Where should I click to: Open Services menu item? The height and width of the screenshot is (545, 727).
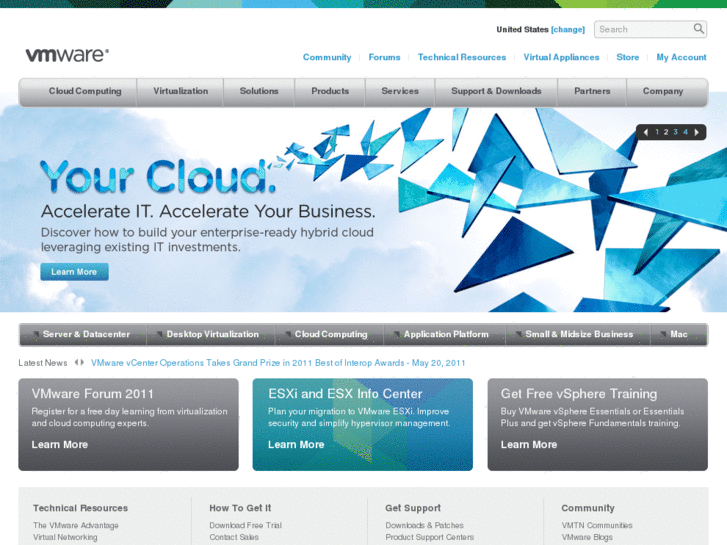coord(400,91)
